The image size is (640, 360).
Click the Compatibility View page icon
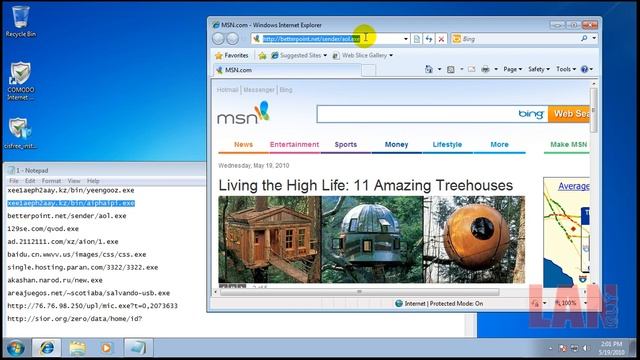click(417, 39)
